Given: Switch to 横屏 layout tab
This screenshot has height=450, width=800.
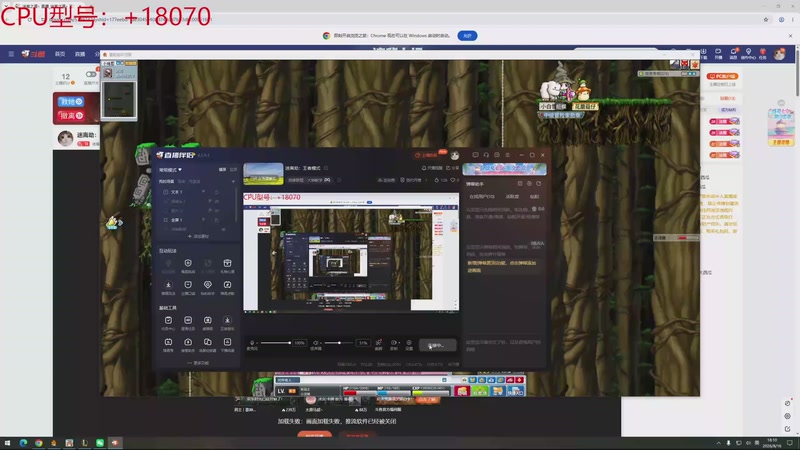Looking at the screenshot, I should [222, 169].
